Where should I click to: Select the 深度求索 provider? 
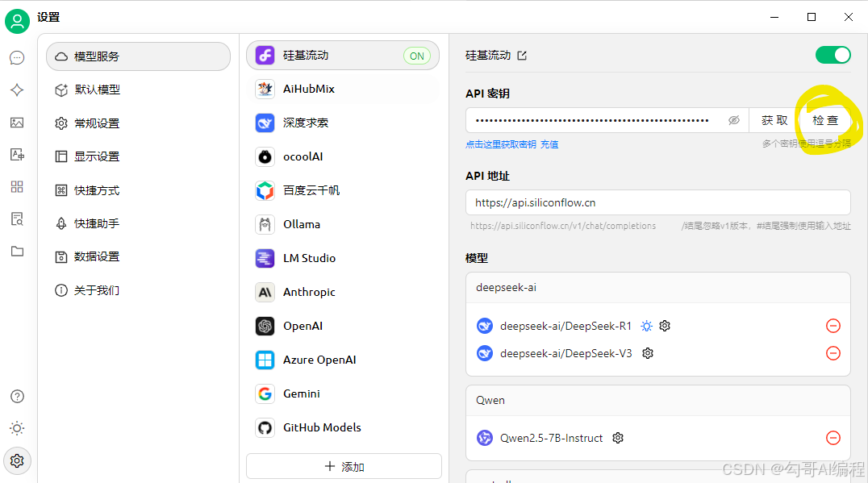click(343, 123)
